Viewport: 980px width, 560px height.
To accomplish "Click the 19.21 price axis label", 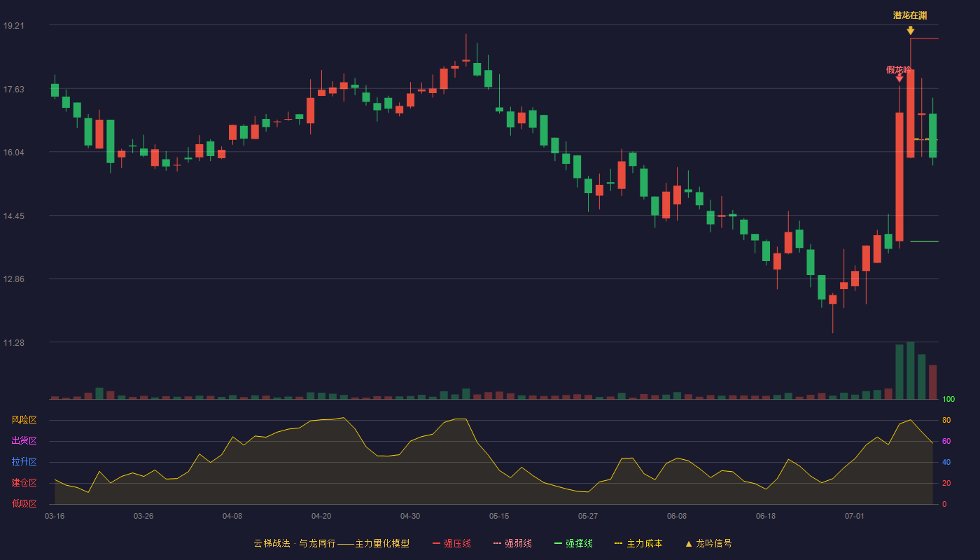I will (14, 26).
